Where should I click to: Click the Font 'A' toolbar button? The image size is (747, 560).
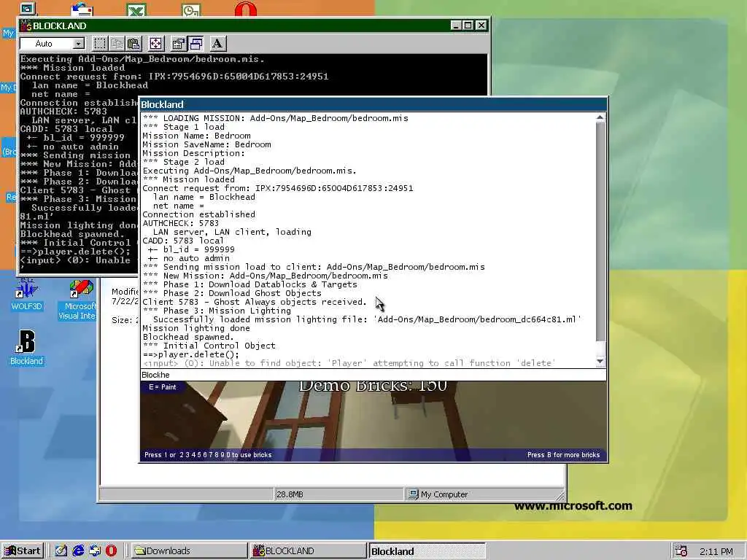tap(217, 44)
